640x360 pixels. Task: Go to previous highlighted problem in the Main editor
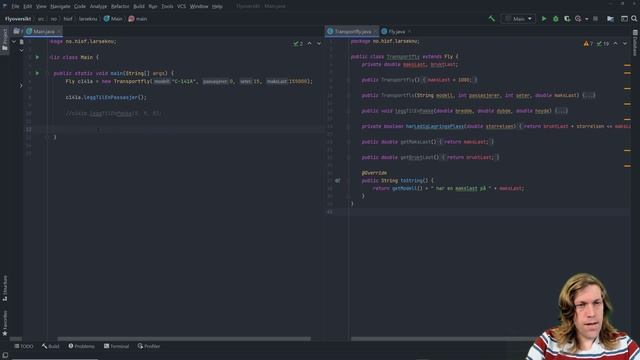309,43
